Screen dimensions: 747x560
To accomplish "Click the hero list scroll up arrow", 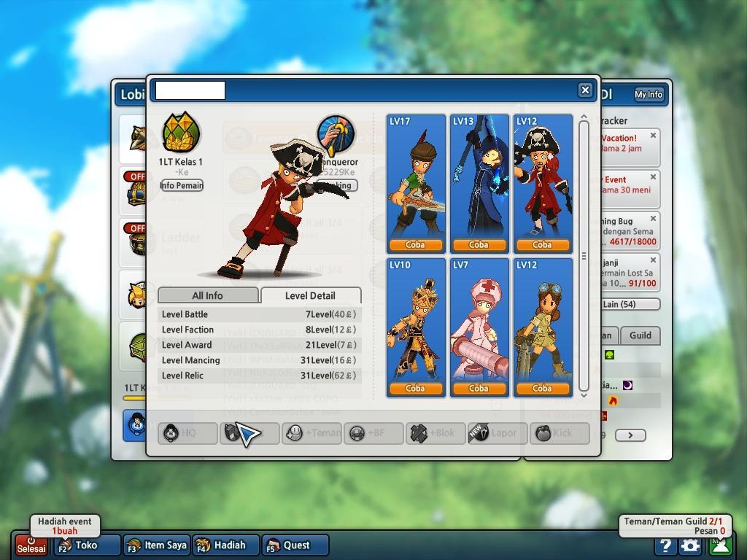I will point(584,117).
